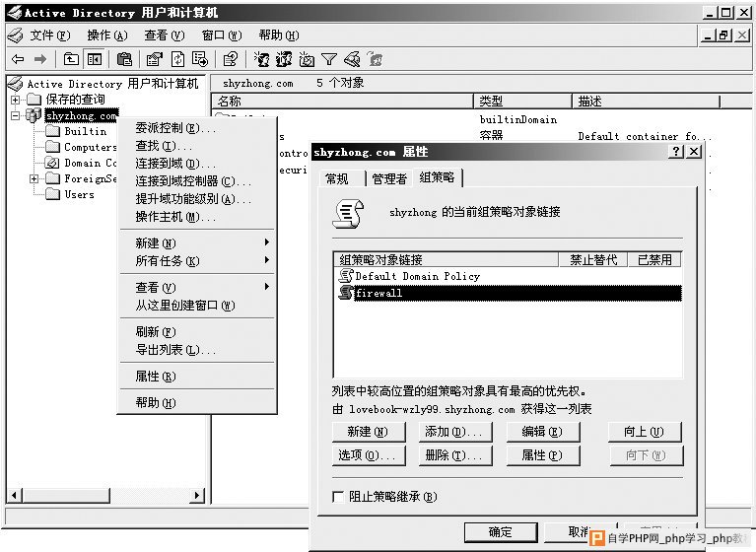Click the 向上(U) button
Screen dimensions: 756x552
(645, 432)
